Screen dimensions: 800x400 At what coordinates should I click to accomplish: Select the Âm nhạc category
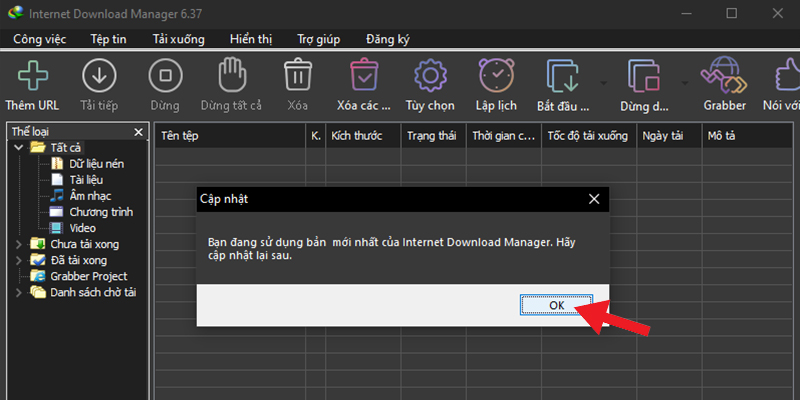(x=90, y=196)
